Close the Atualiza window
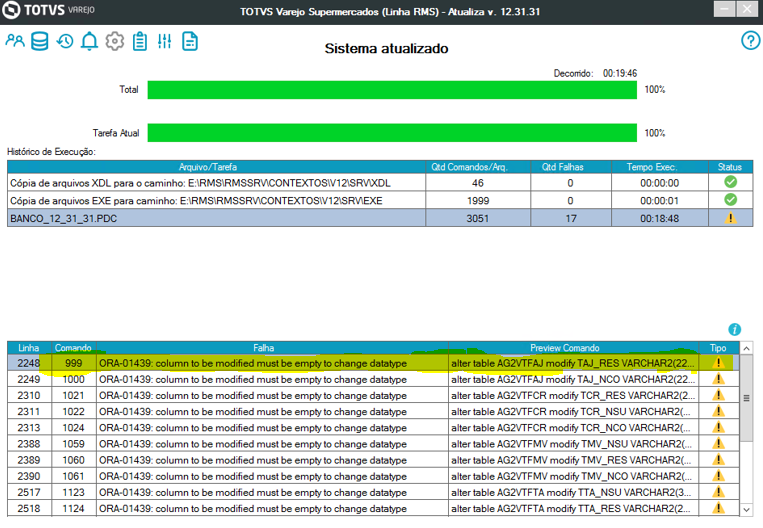Image resolution: width=763 pixels, height=528 pixels. point(747,9)
